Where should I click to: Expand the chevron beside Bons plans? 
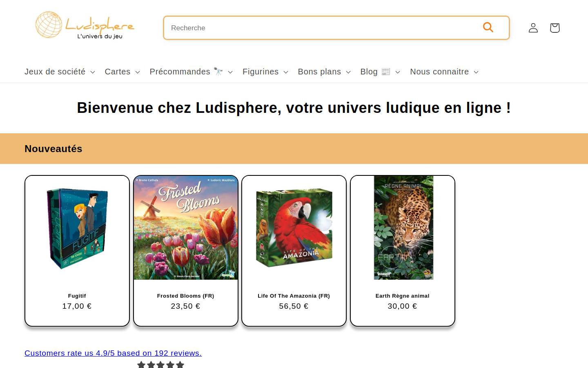(x=348, y=72)
